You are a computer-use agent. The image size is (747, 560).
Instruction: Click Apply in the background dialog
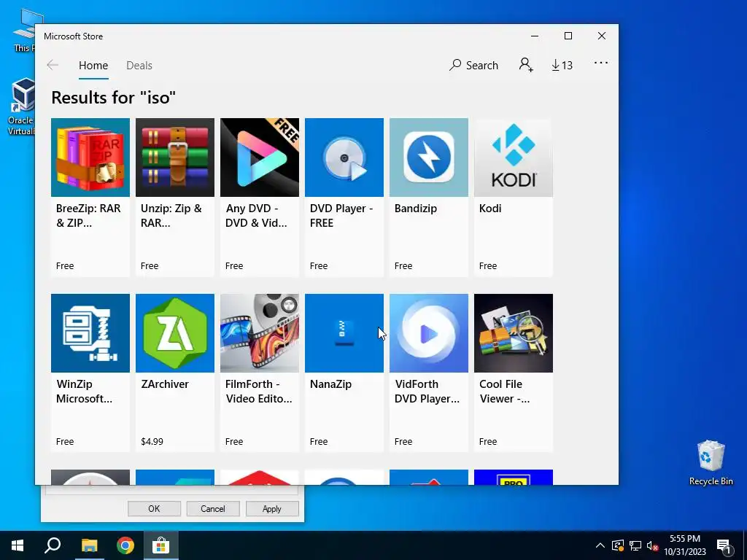[x=271, y=508]
